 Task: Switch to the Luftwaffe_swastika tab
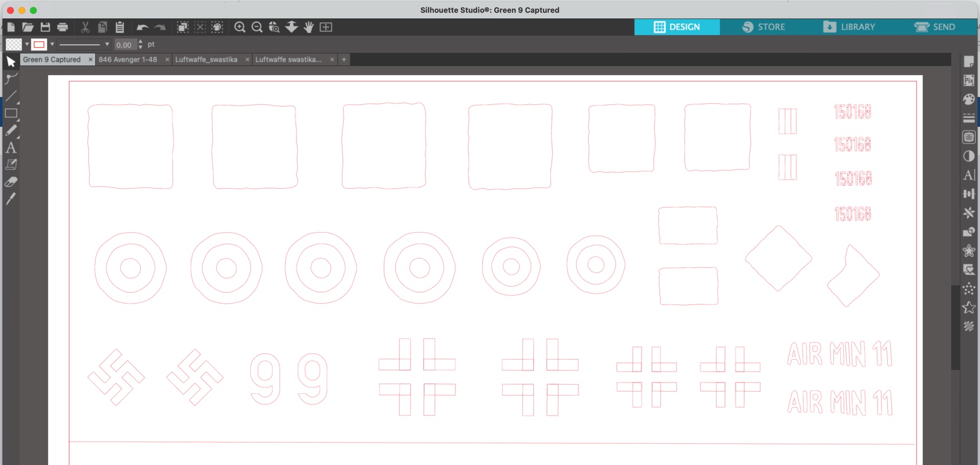(206, 60)
